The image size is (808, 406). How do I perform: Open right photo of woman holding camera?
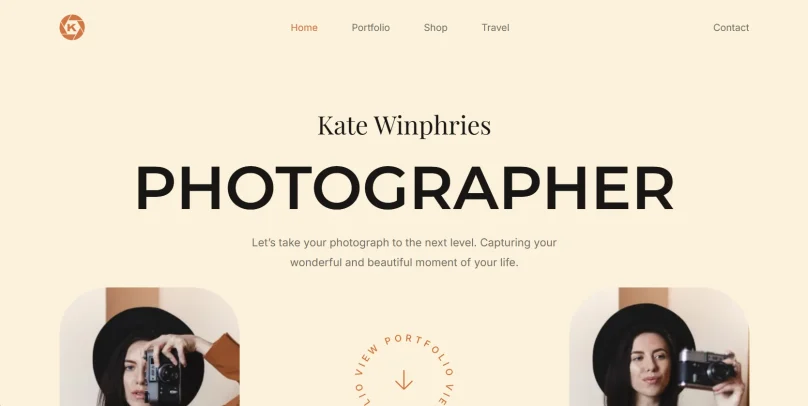(659, 347)
